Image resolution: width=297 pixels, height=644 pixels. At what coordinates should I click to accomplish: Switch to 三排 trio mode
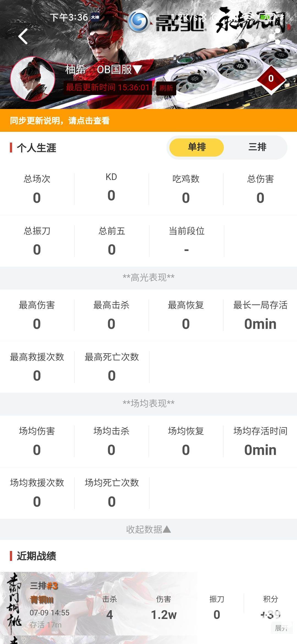[257, 147]
